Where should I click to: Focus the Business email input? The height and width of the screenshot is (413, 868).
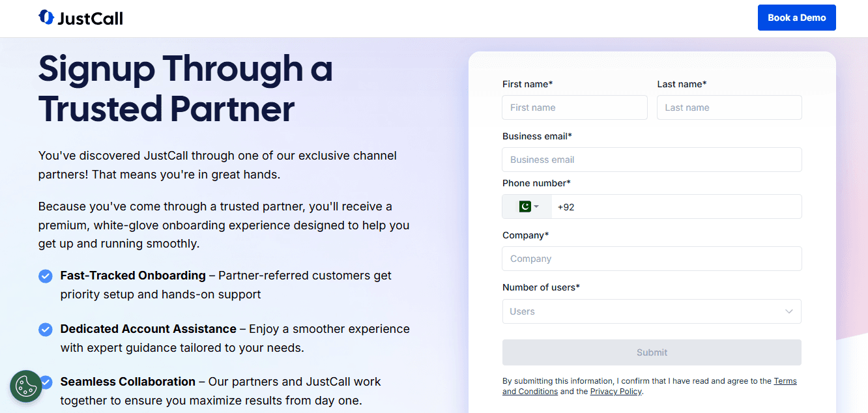point(652,159)
